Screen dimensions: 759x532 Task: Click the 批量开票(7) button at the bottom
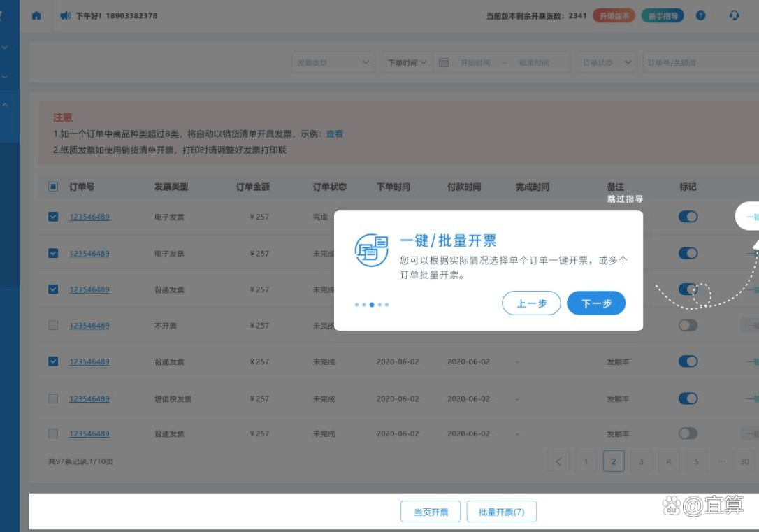503,511
